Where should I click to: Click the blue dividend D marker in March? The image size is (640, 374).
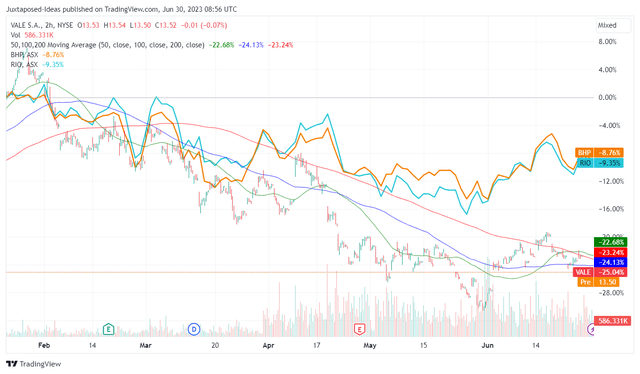click(x=194, y=329)
